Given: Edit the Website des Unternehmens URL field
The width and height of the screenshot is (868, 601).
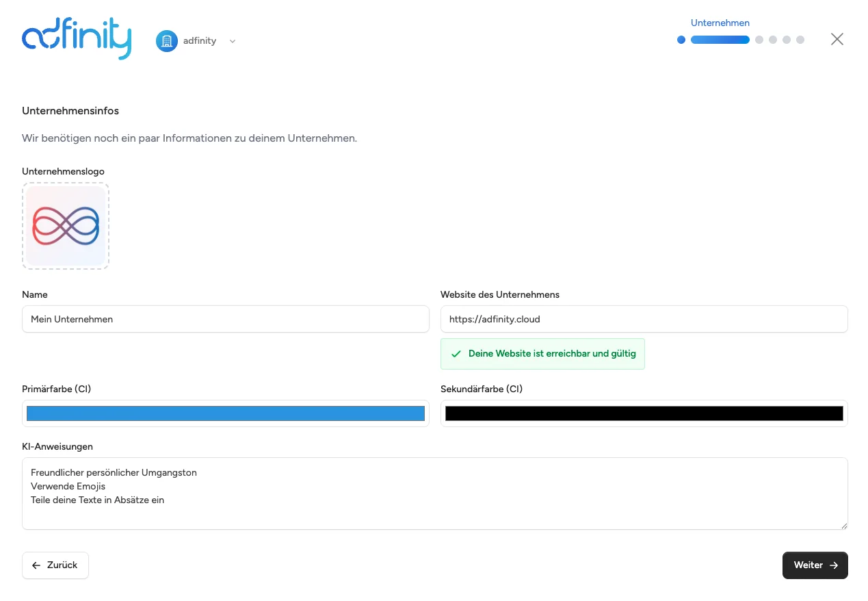Looking at the screenshot, I should pyautogui.click(x=644, y=319).
